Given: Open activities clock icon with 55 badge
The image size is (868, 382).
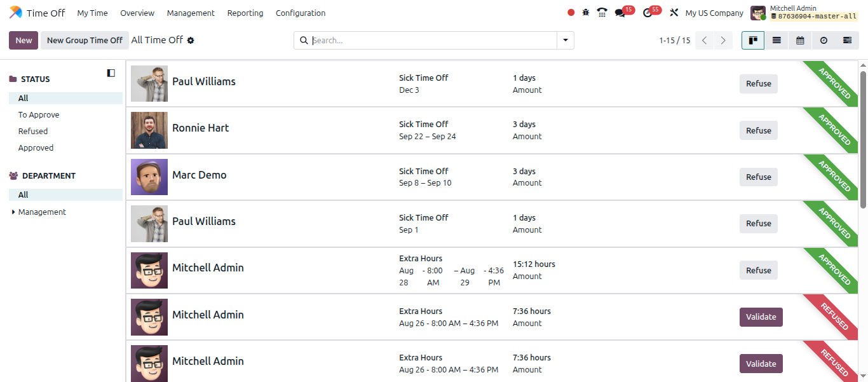Looking at the screenshot, I should point(648,13).
